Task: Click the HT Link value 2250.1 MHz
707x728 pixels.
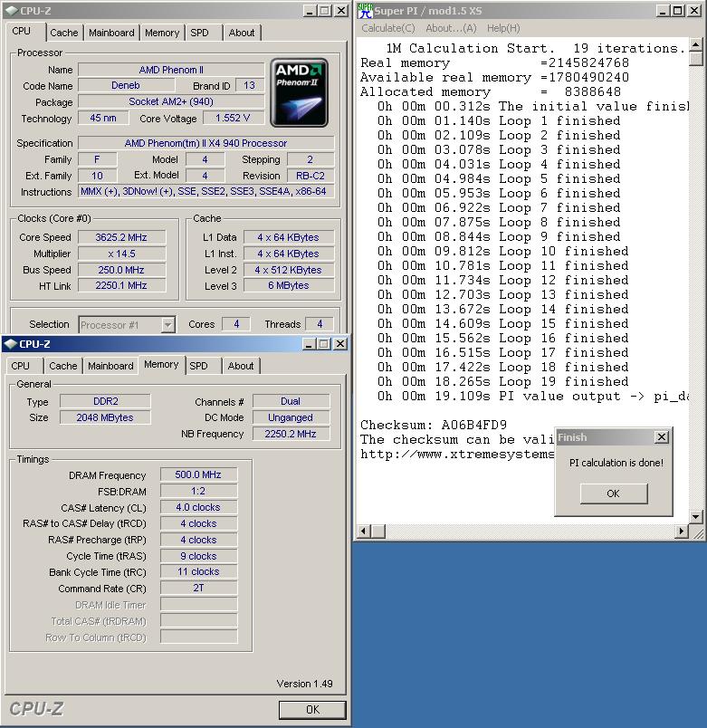Action: (x=121, y=285)
